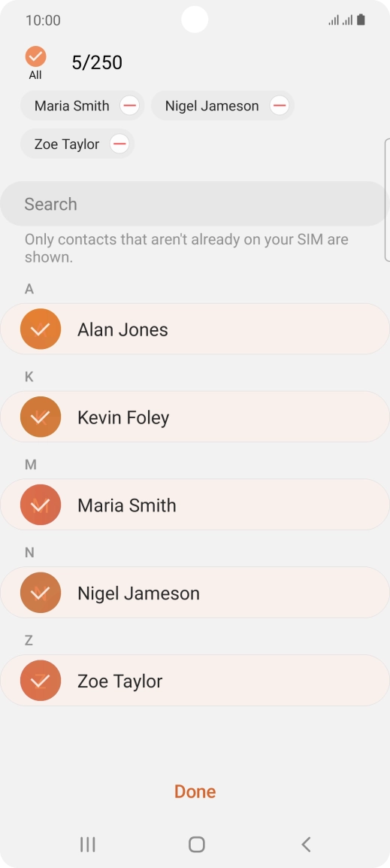This screenshot has height=868, width=390.
Task: Tap the Search contacts field
Action: [x=195, y=204]
